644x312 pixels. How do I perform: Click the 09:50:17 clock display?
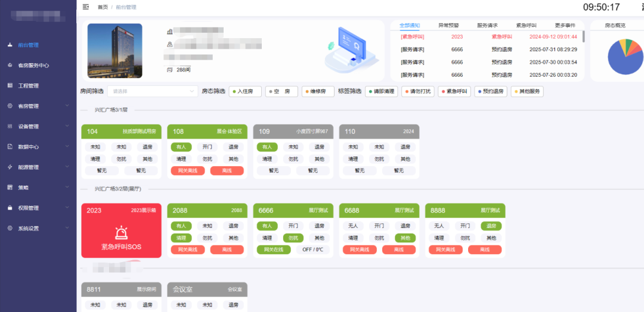(x=601, y=7)
